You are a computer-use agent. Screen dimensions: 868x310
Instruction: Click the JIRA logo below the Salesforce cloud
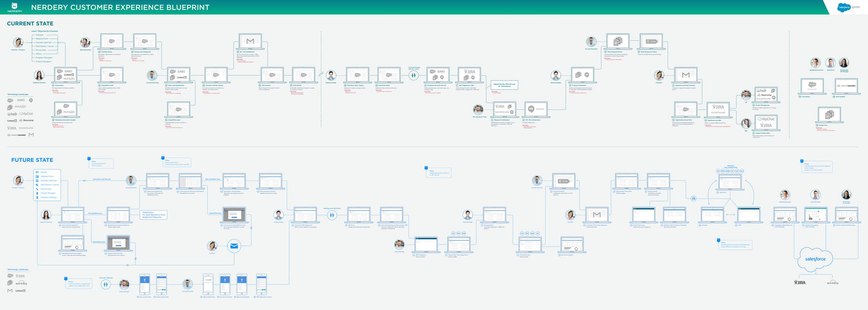(x=799, y=282)
